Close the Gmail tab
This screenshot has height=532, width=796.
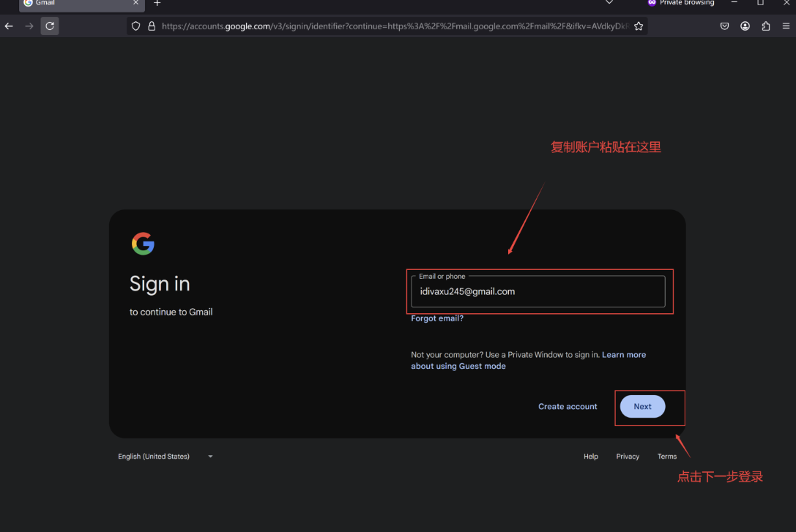click(135, 3)
